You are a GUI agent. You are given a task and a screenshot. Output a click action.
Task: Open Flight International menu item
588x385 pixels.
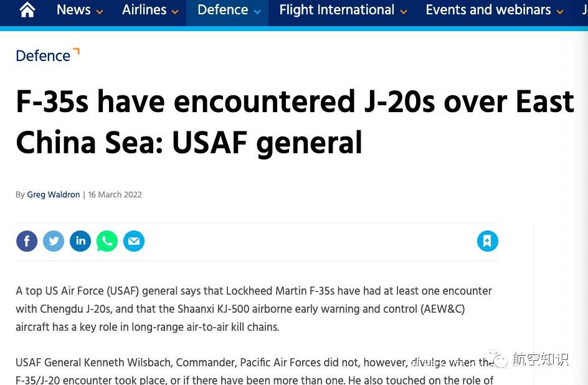click(336, 10)
